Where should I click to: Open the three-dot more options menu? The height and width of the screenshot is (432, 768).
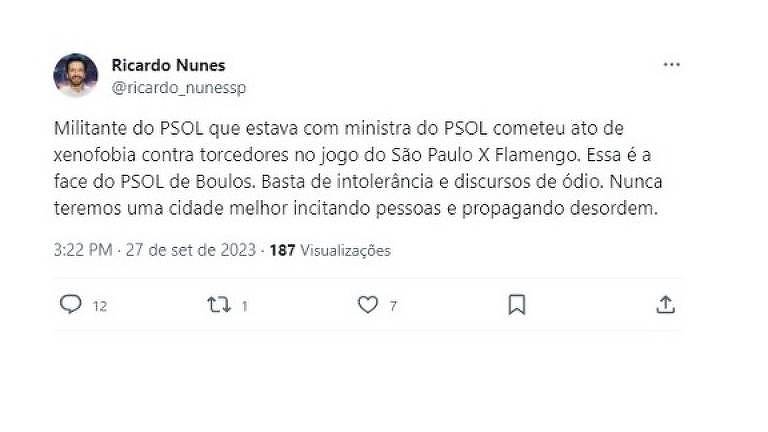click(x=672, y=65)
